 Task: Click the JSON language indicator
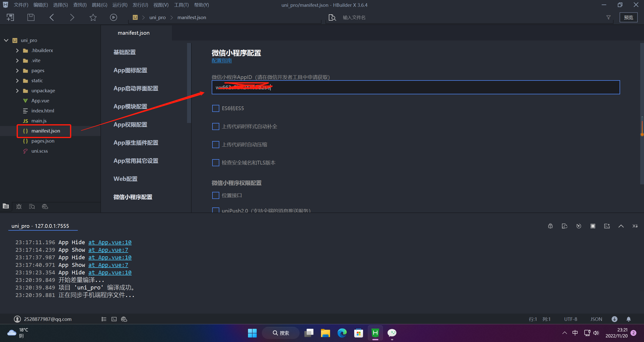pyautogui.click(x=596, y=319)
